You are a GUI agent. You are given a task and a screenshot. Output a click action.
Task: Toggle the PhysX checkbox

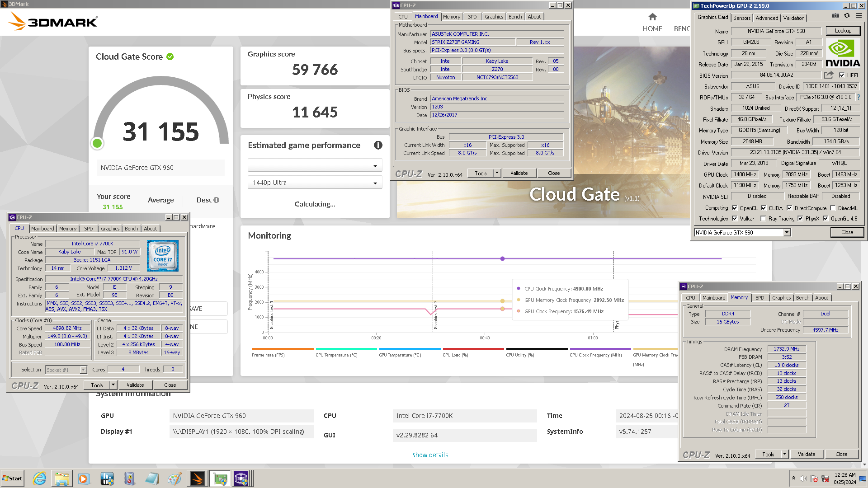pyautogui.click(x=800, y=219)
